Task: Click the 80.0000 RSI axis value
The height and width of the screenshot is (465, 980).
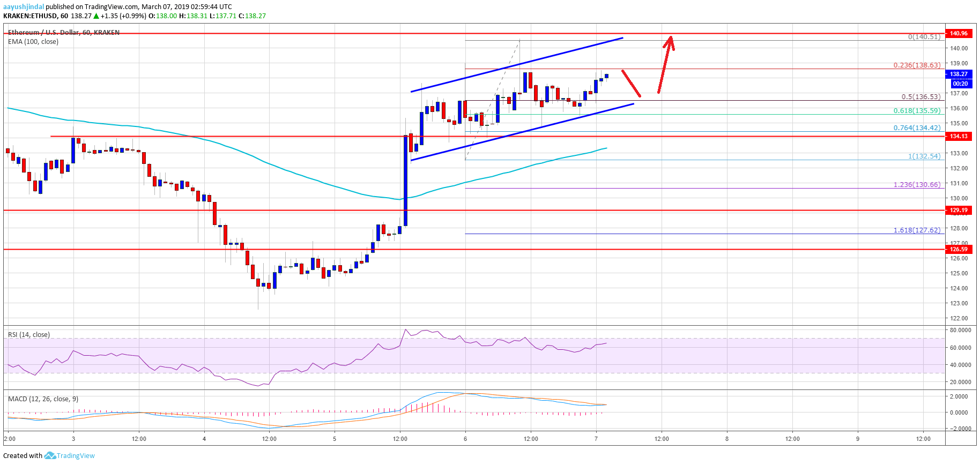Action: 960,331
